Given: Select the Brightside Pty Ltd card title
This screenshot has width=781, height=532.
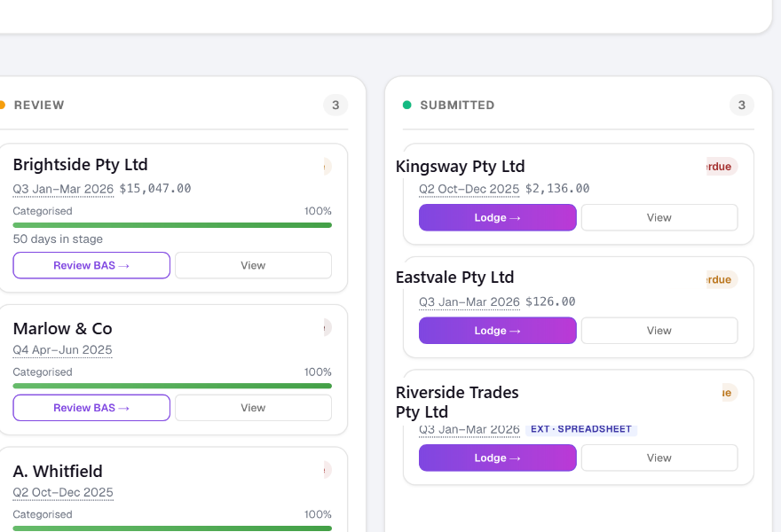Looking at the screenshot, I should [80, 165].
